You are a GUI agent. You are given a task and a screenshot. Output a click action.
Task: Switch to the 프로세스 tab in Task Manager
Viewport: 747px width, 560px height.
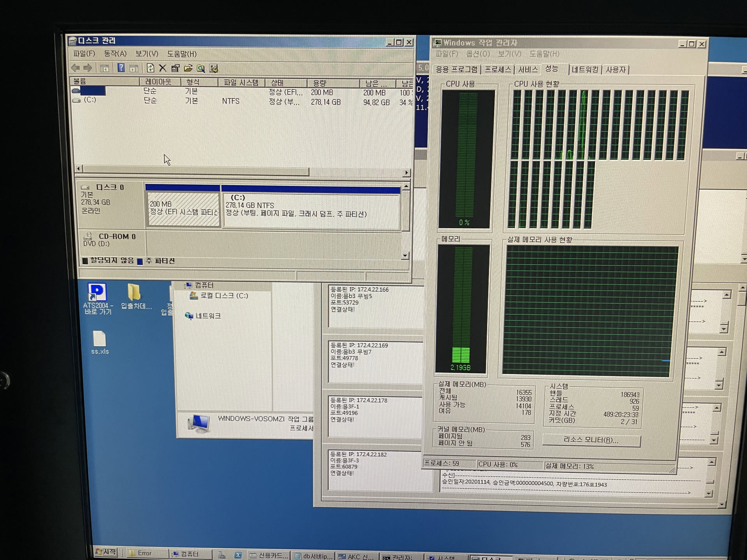click(x=498, y=70)
